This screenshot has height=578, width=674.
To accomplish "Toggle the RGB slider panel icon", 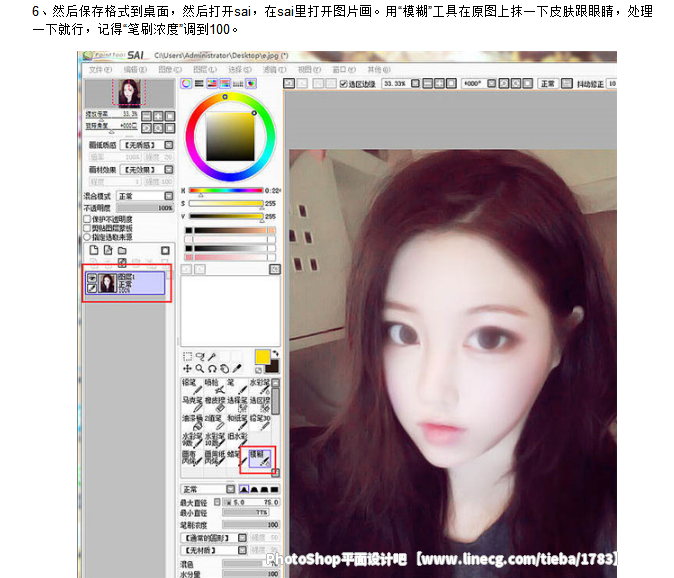I will coord(199,83).
